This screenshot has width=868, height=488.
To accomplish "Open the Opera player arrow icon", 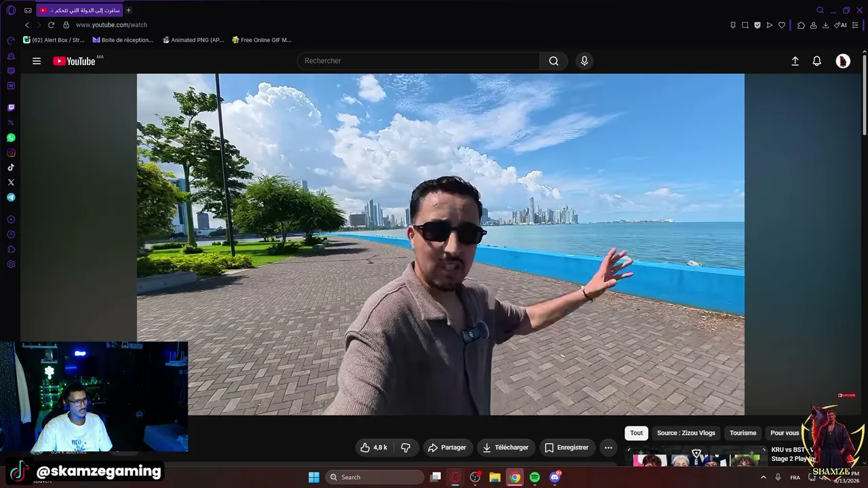I will point(770,25).
